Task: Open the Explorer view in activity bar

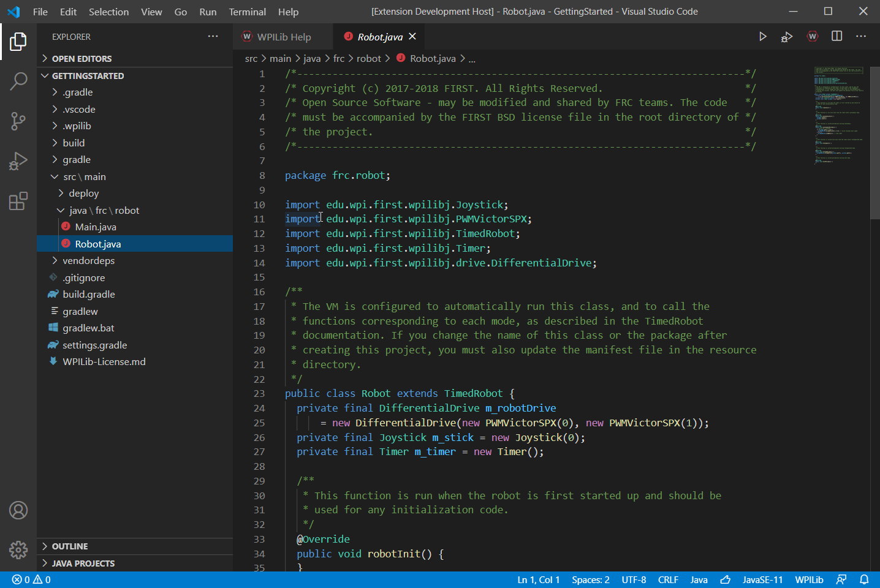Action: [18, 42]
